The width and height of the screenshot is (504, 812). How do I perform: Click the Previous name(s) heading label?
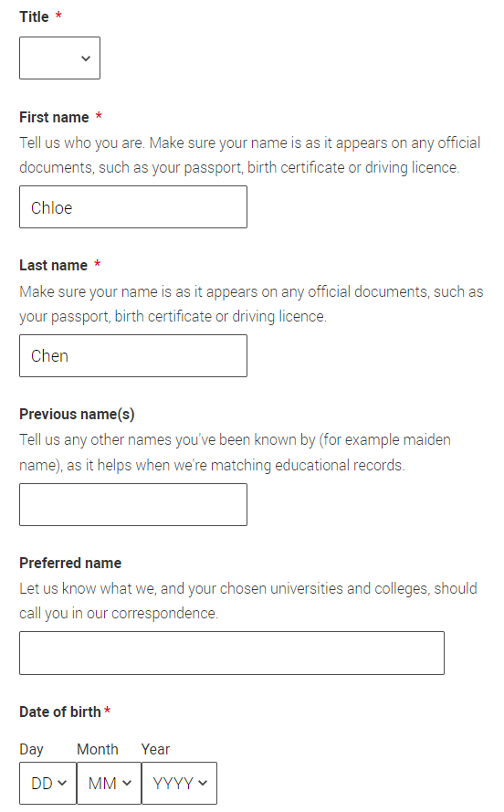pos(77,415)
